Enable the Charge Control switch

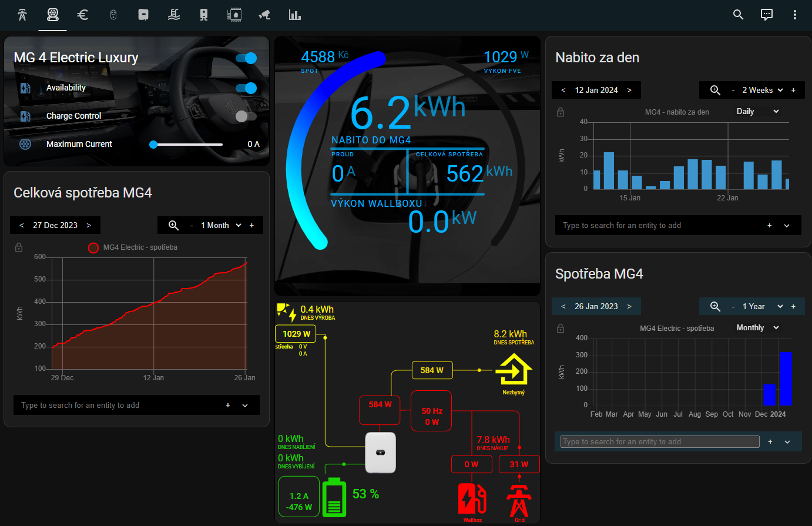tap(246, 116)
